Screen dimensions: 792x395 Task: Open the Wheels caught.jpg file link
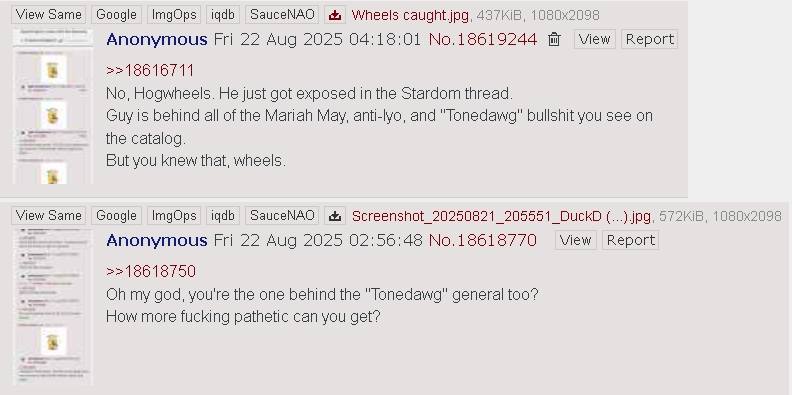click(410, 15)
